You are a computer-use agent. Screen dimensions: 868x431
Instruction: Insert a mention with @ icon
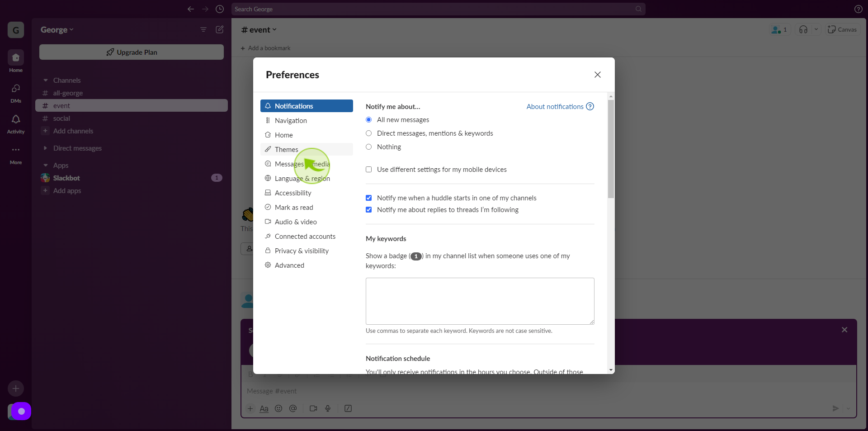(x=293, y=408)
